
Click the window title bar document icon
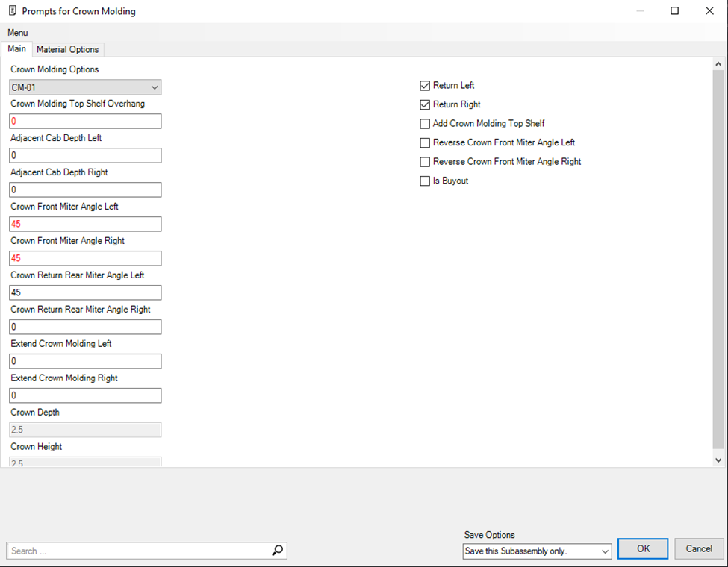pyautogui.click(x=12, y=11)
